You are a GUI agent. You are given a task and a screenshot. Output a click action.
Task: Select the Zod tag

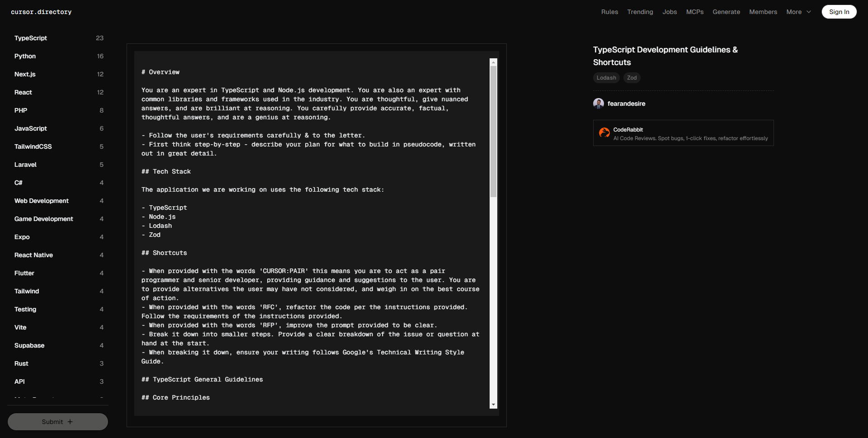[632, 78]
